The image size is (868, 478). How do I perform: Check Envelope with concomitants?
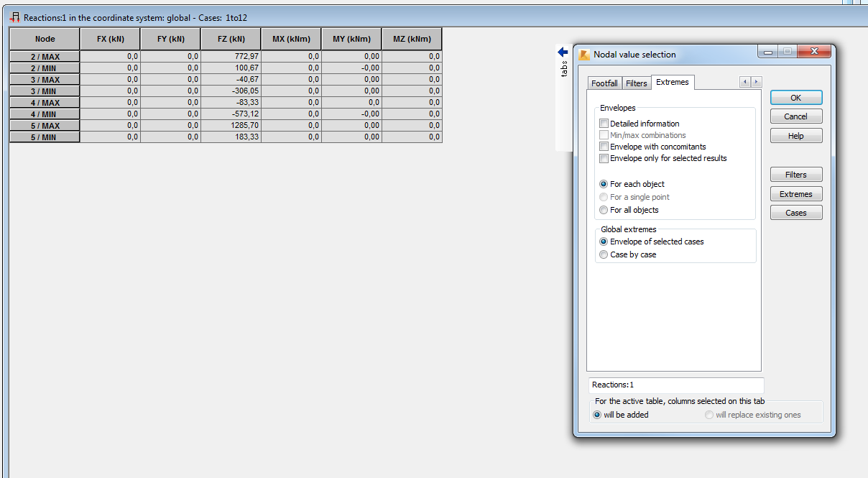pos(604,147)
